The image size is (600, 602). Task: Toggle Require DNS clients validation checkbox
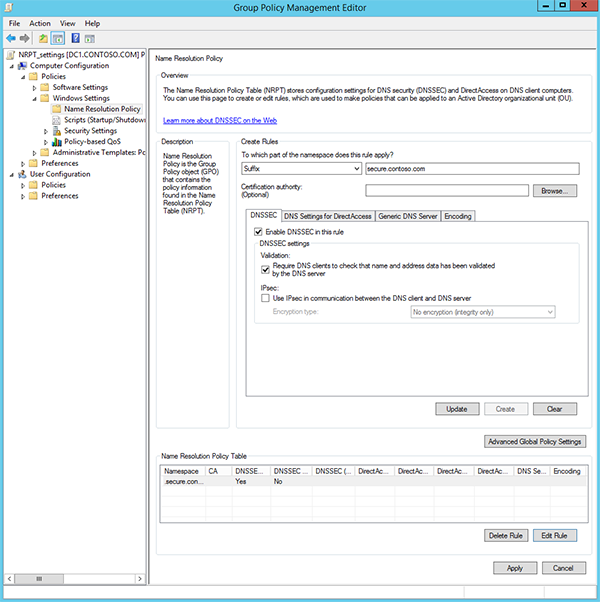pos(265,267)
